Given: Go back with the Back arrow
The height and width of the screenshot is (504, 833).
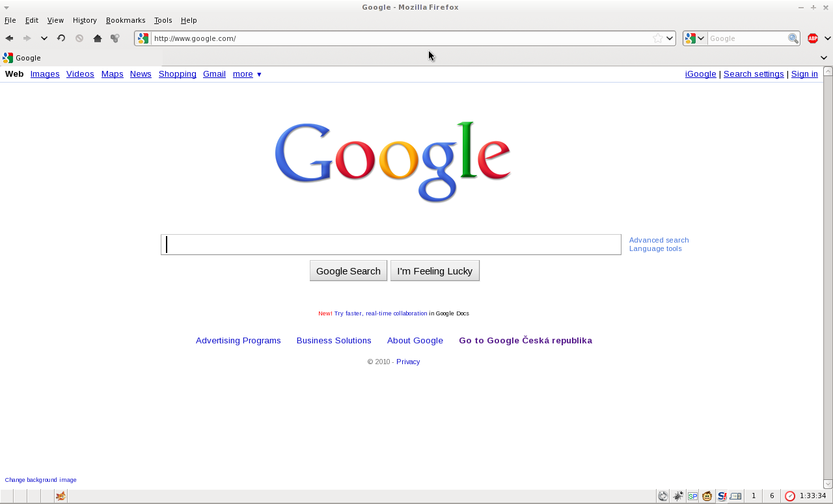Looking at the screenshot, I should 9,38.
